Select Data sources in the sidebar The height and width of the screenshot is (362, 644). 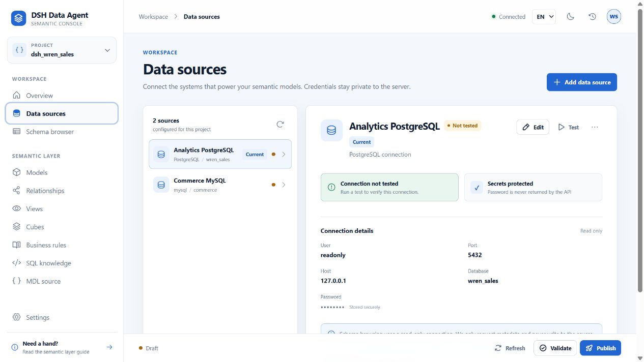point(62,113)
